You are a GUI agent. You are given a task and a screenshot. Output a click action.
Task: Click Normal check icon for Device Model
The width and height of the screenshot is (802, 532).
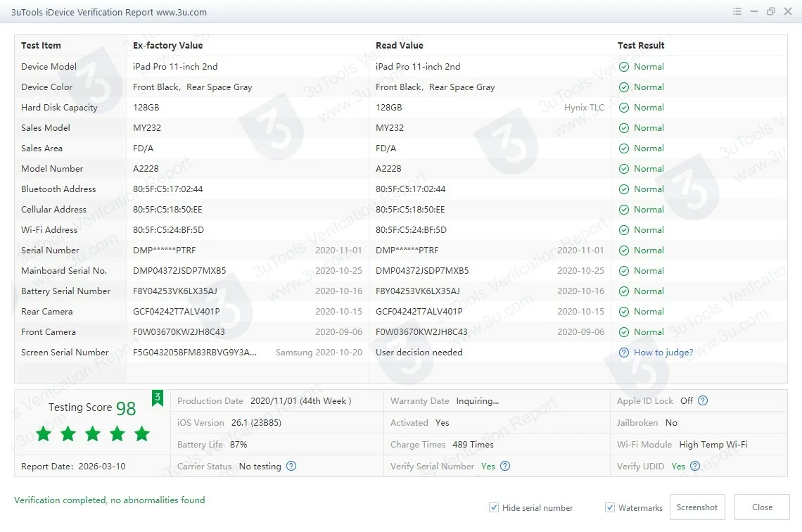point(624,67)
